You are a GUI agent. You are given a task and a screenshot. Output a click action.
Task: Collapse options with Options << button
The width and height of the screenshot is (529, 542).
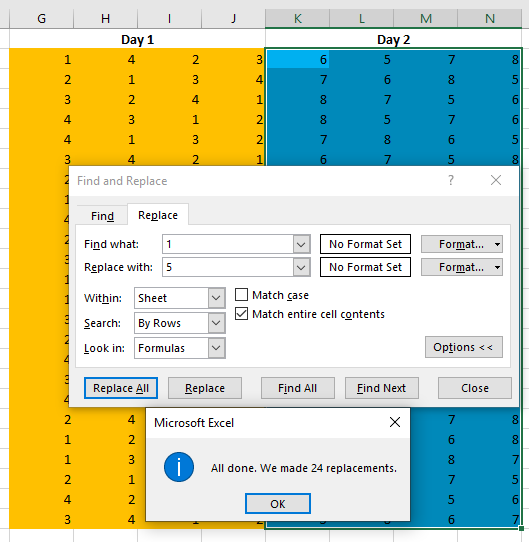[464, 347]
